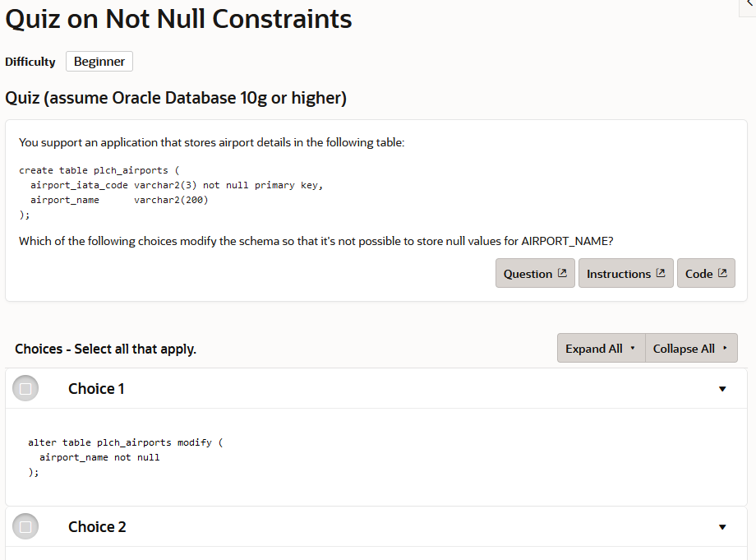Click the create table plch_airports code block
This screenshot has height=560, width=756.
click(171, 192)
